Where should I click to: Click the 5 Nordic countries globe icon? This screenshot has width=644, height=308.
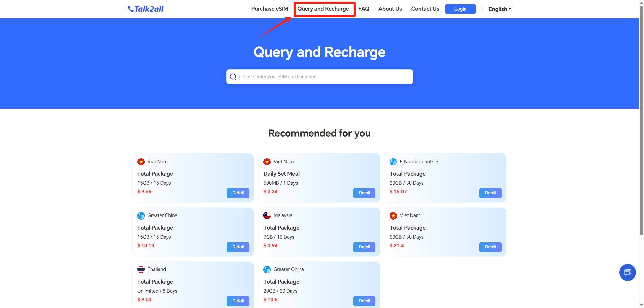[393, 162]
